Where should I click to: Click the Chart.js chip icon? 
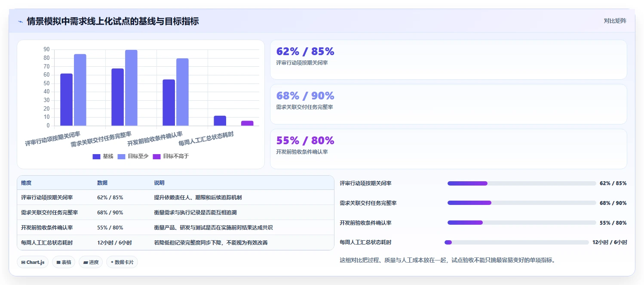[23, 262]
